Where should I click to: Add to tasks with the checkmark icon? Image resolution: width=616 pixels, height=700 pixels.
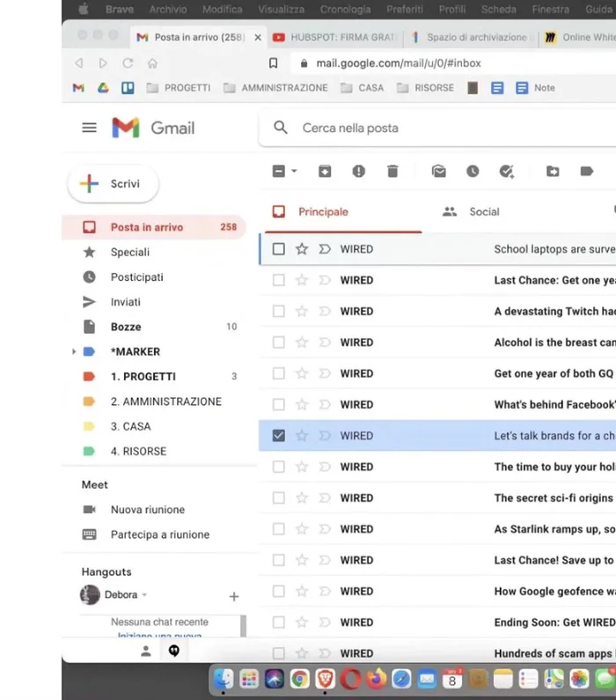[507, 171]
